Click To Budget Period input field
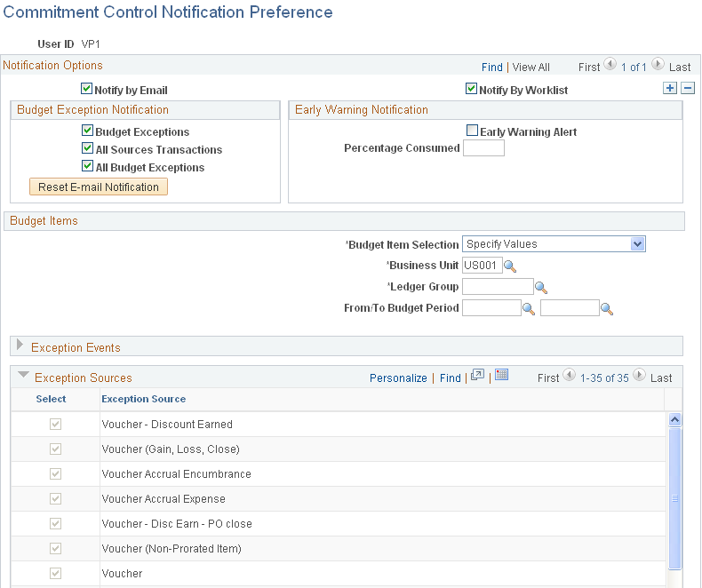The height and width of the screenshot is (588, 702). pyautogui.click(x=570, y=308)
